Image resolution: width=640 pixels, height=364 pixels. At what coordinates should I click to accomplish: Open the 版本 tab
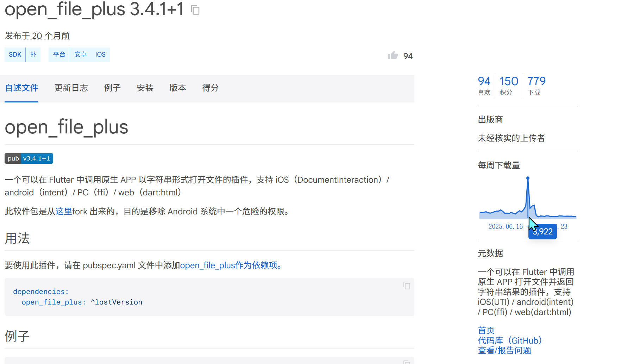pos(177,88)
